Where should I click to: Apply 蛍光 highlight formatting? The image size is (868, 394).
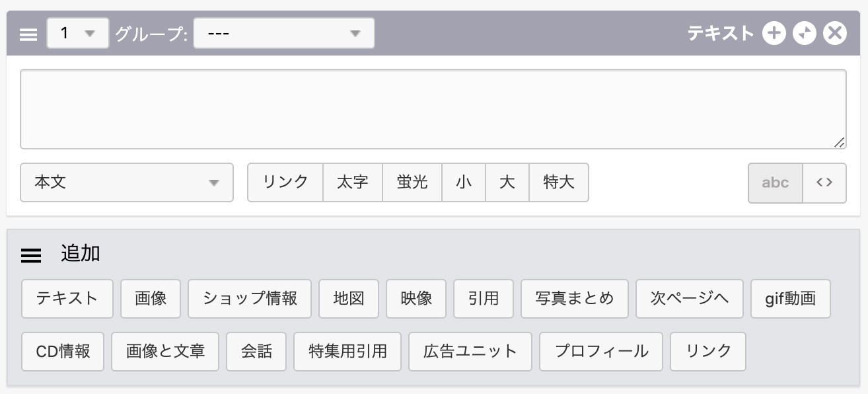(x=412, y=182)
